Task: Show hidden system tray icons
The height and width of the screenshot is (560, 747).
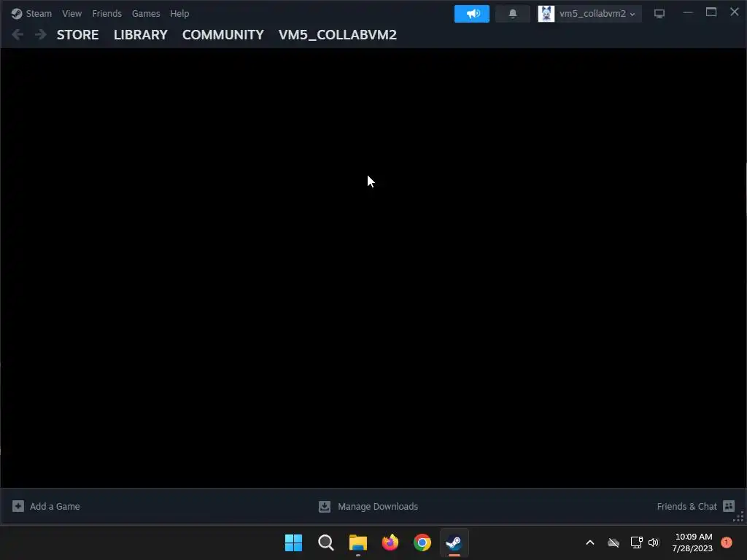Action: (589, 542)
